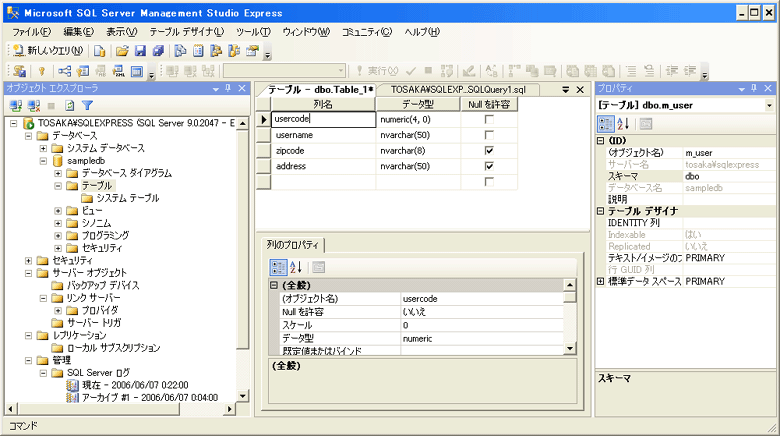
Task: Click the Database Engine Query icon
Action: 99,51
